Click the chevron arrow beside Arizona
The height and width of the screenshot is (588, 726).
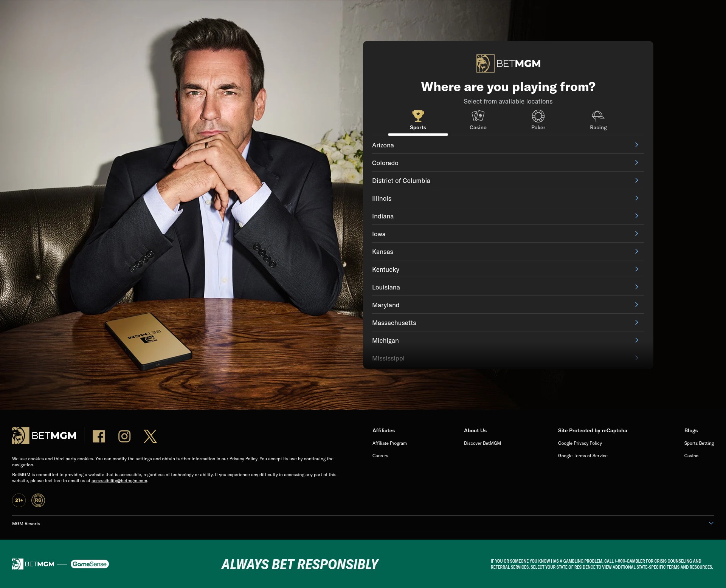point(637,145)
